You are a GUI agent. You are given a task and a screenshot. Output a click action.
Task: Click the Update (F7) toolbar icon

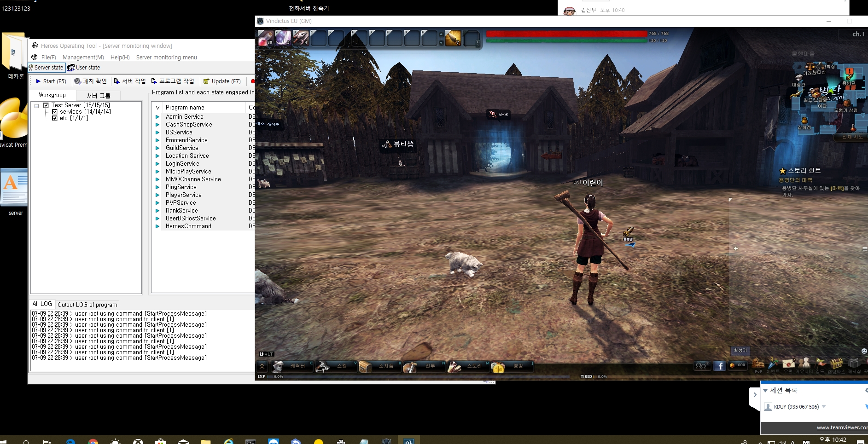(206, 81)
